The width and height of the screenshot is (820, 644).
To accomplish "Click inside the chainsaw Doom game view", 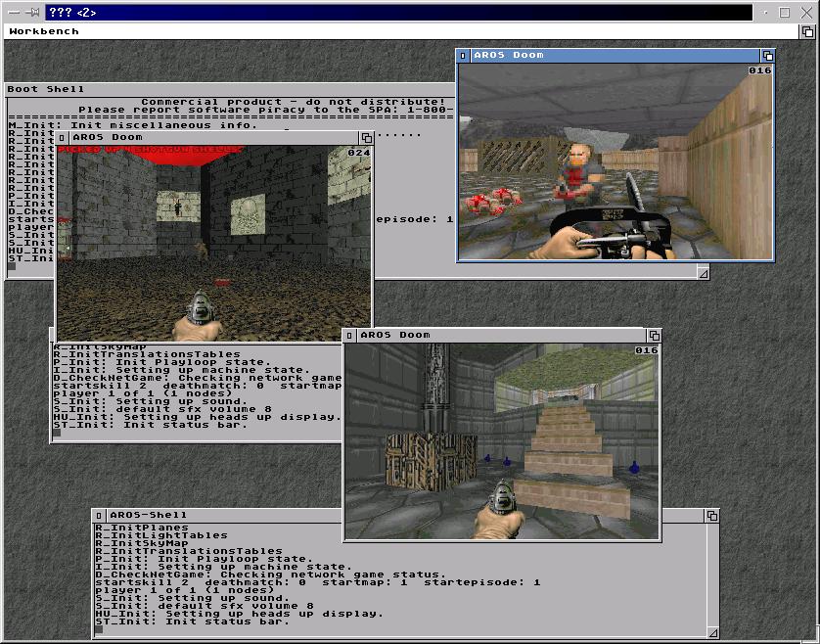I will [x=616, y=166].
